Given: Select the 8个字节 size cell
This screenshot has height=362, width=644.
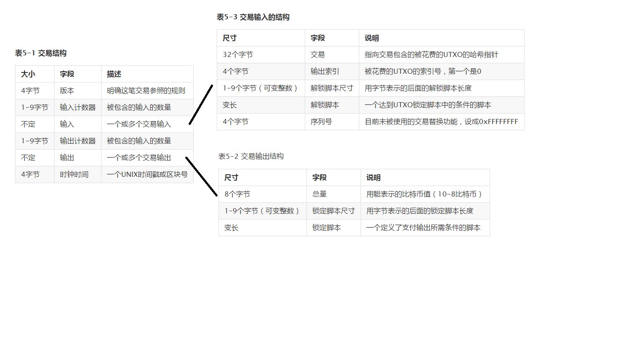Looking at the screenshot, I should 262,194.
